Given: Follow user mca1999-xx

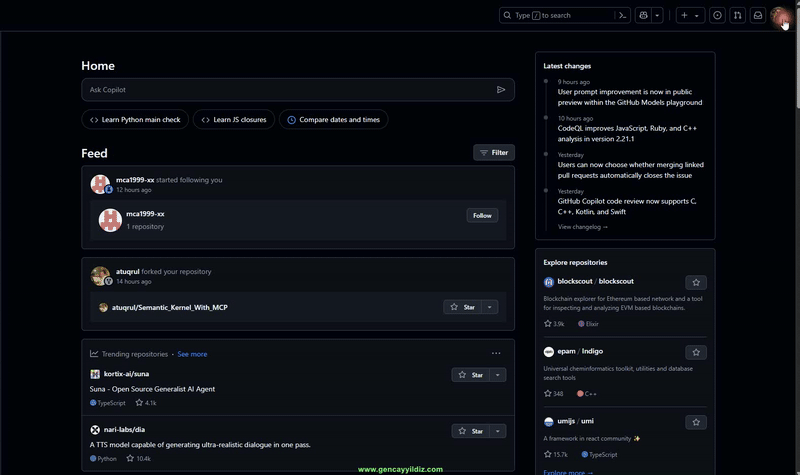Looking at the screenshot, I should 482,215.
